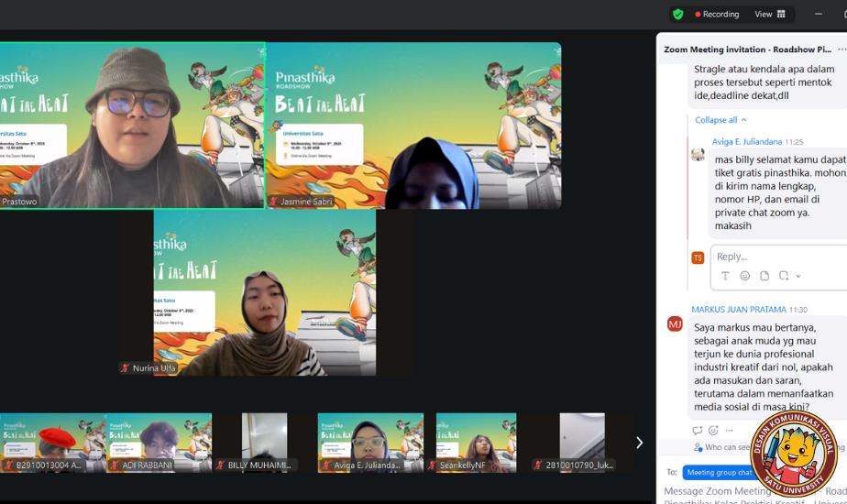Show next page of participant thumbnails
The image size is (847, 504).
pyautogui.click(x=639, y=443)
